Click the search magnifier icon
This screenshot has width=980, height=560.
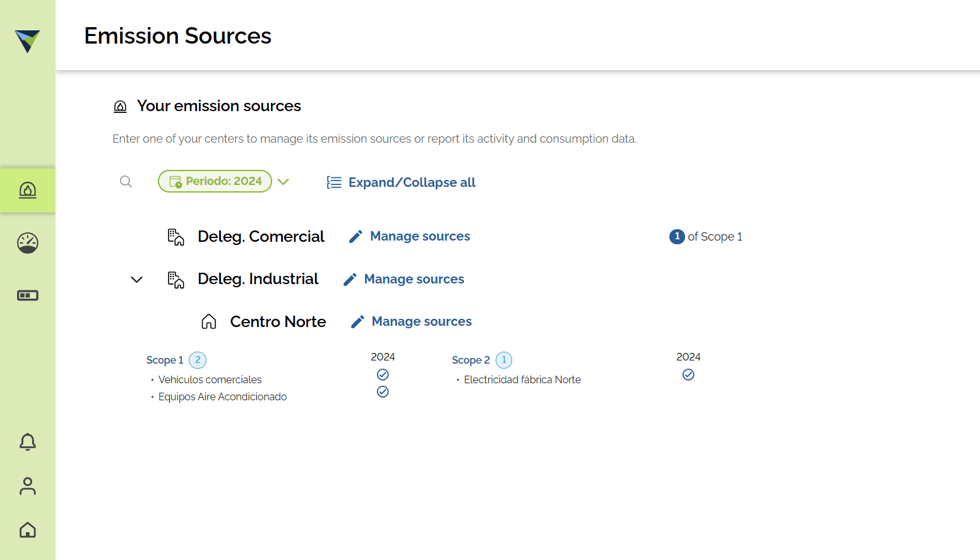pos(126,182)
